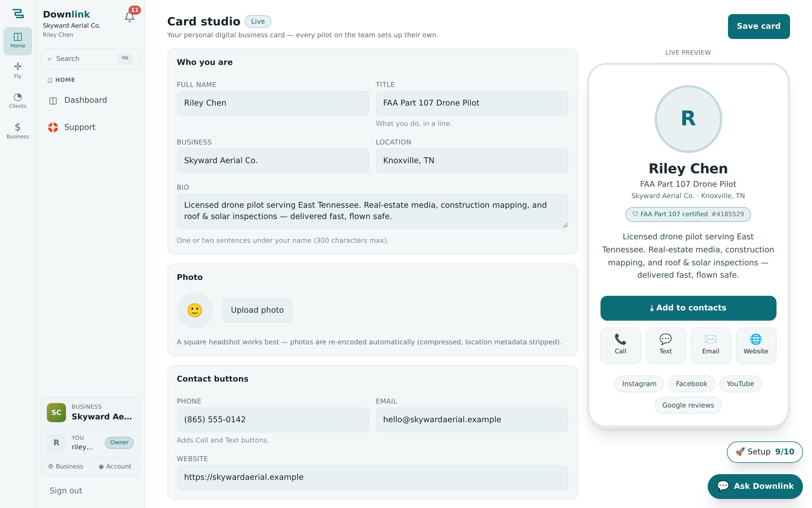
Task: Click the Support lifebuoy icon
Action: click(x=53, y=127)
